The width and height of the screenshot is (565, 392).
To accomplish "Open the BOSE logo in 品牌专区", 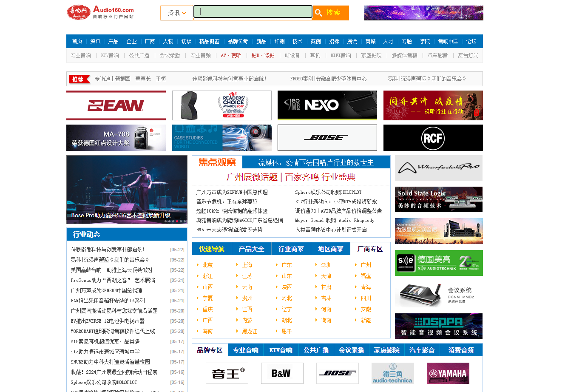I will 338,373.
